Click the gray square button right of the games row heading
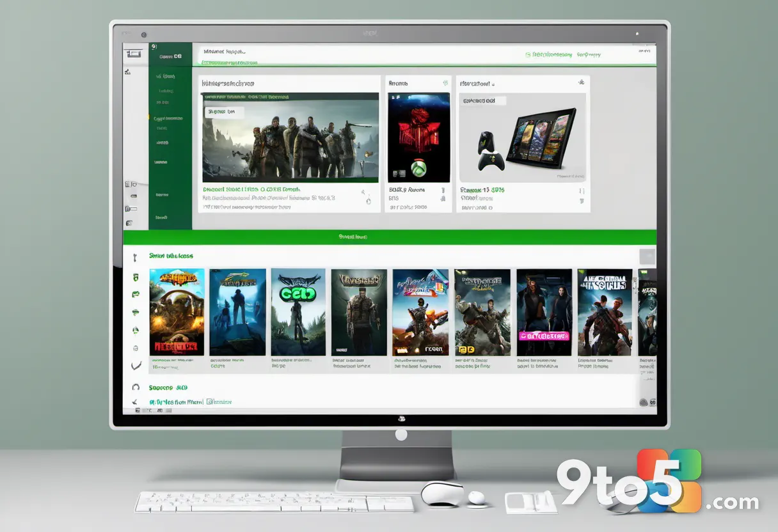This screenshot has width=778, height=532. point(647,256)
